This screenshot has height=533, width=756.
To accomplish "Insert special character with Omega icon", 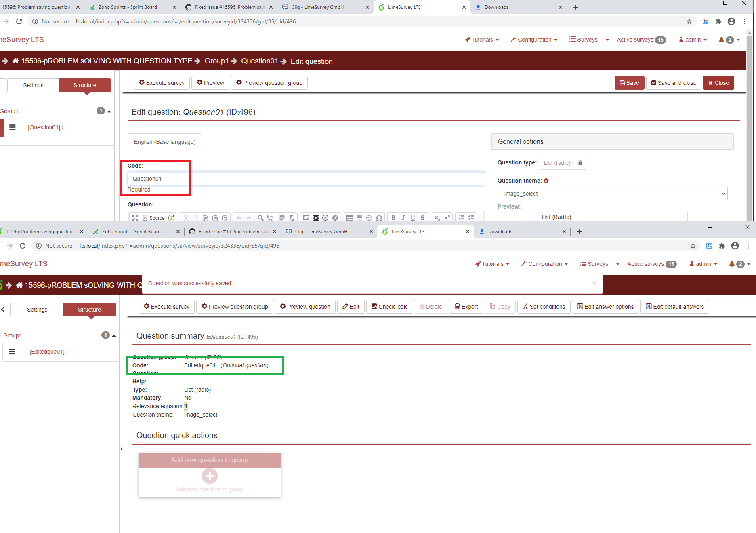I will point(379,218).
